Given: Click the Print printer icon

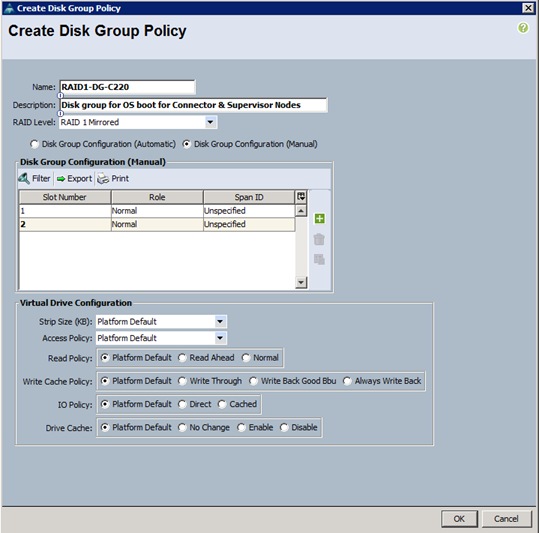Looking at the screenshot, I should pos(103,179).
